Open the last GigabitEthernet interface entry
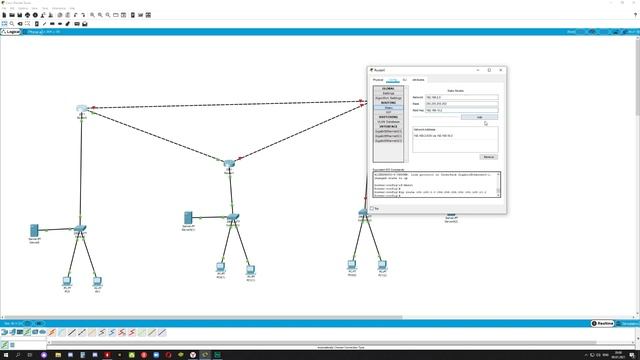Screen dimensions: 640x360 pos(388,141)
